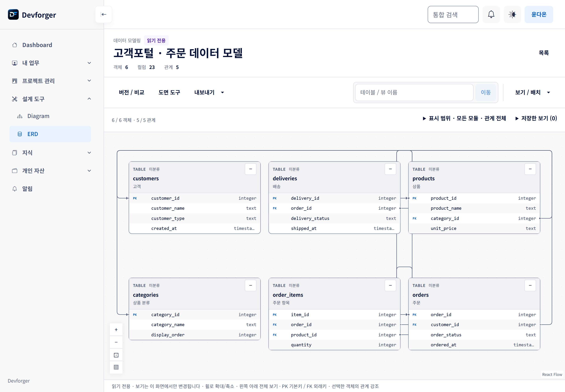The width and height of the screenshot is (565, 392).
Task: Minimize the order_items table card
Action: [x=390, y=285]
